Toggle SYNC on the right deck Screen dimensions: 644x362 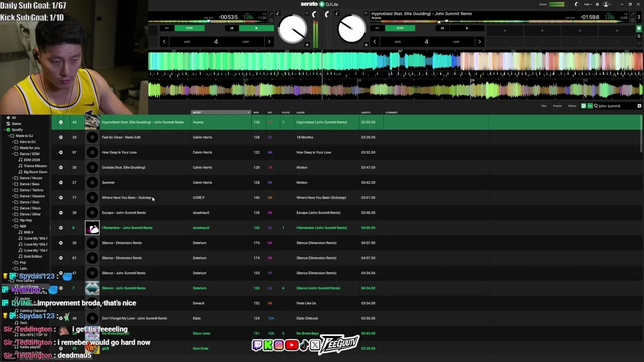tap(400, 28)
